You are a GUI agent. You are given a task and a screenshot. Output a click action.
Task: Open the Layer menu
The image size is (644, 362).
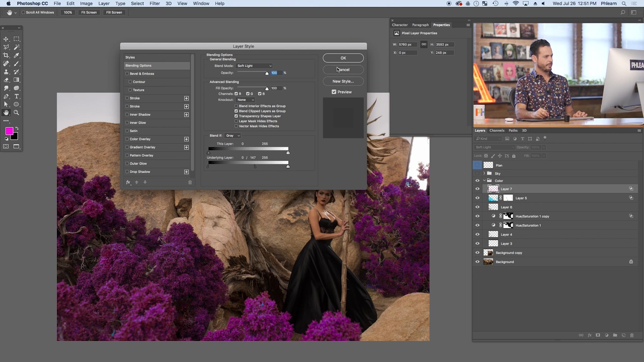104,4
